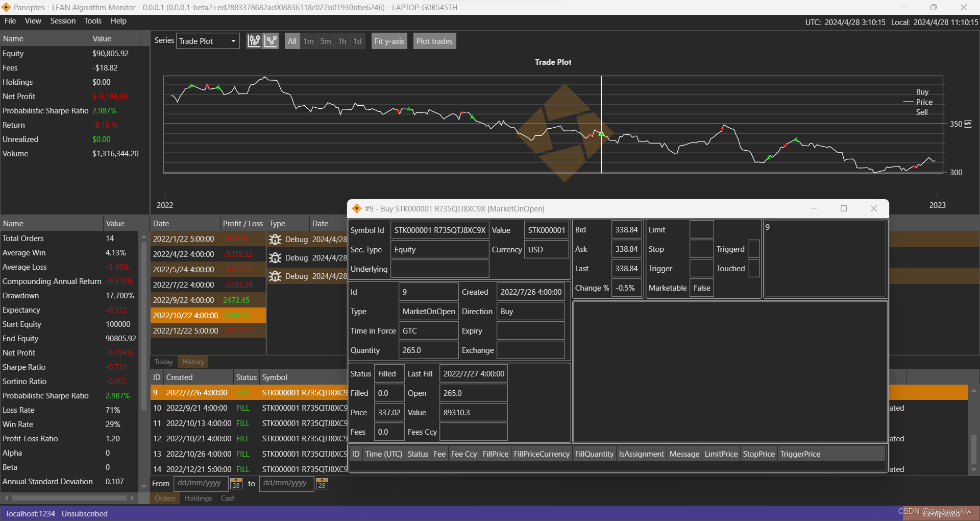Viewport: 980px width, 521px height.
Task: Open the From date calendar picker
Action: click(x=236, y=484)
